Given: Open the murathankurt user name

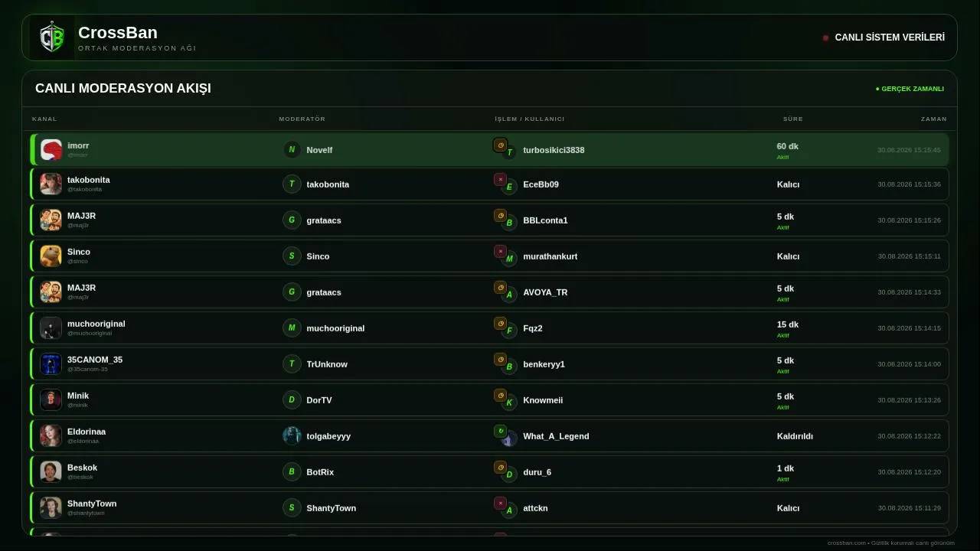Looking at the screenshot, I should click(550, 256).
